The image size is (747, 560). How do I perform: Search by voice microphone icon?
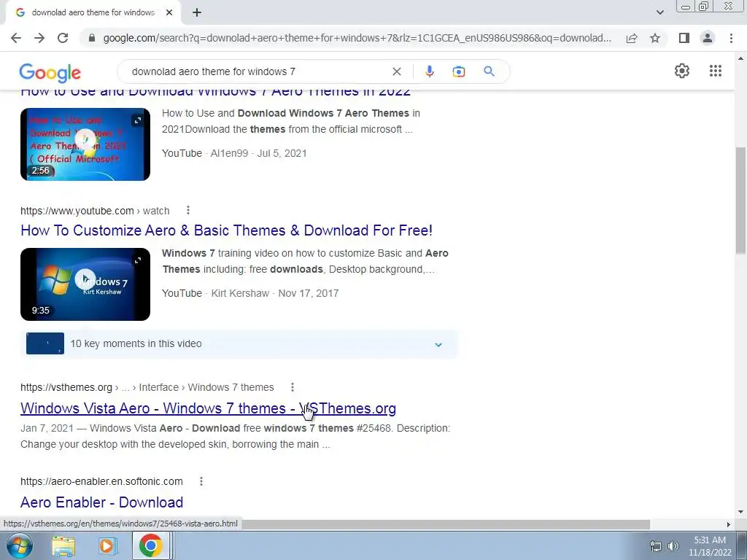tap(429, 71)
